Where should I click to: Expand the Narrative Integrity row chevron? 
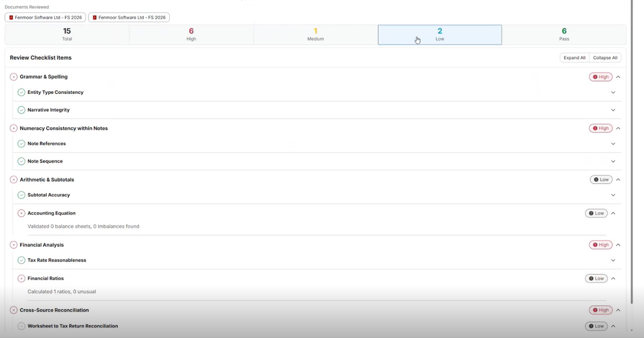(613, 110)
